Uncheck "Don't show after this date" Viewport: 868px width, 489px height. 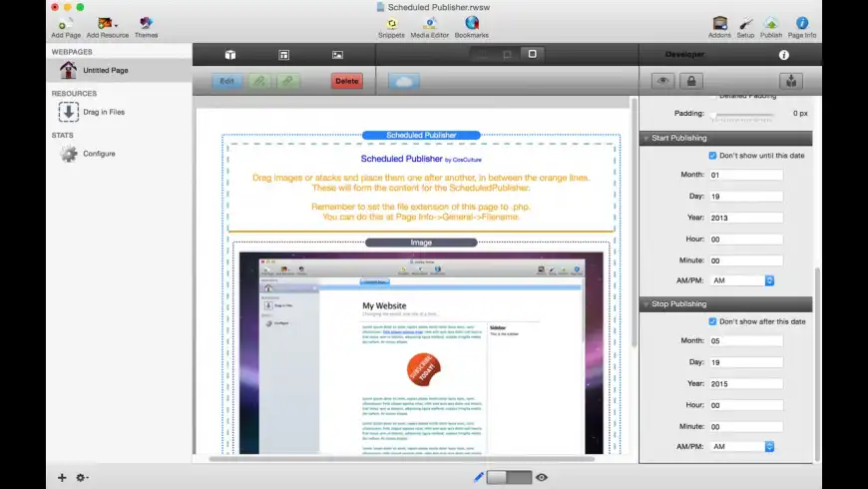[x=712, y=321]
